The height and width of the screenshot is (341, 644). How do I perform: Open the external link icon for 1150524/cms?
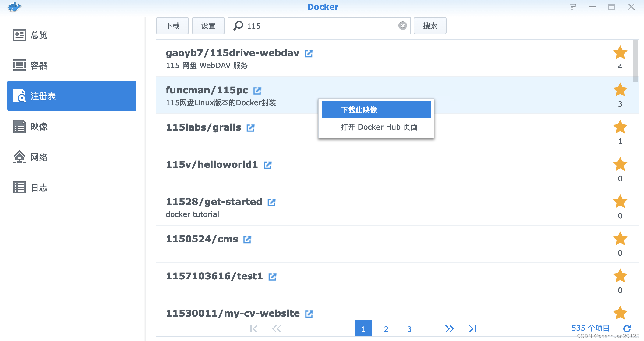point(247,239)
